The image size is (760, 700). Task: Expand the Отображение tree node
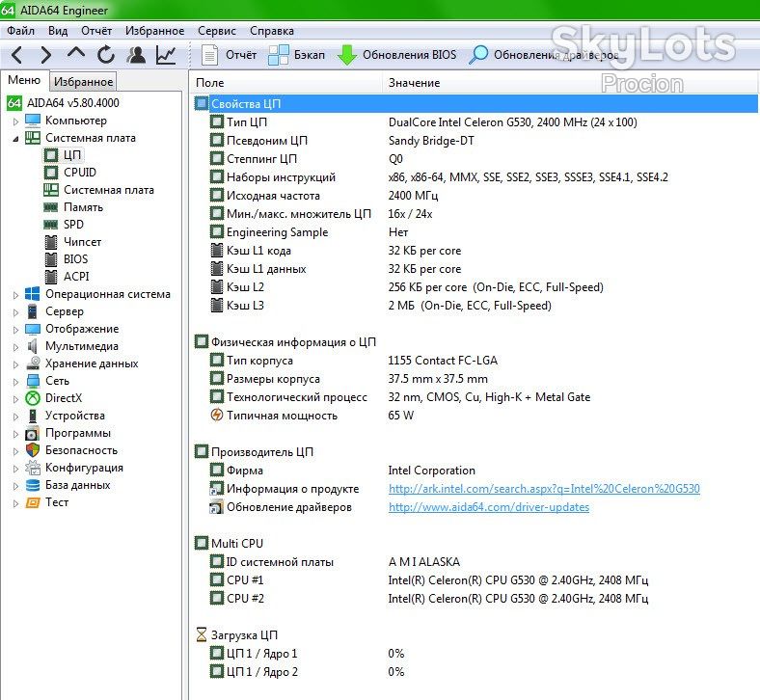(x=16, y=330)
